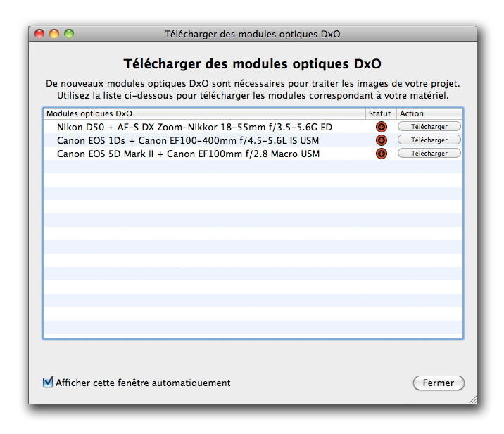
Task: Click the resize grip in the window corner
Action: pyautogui.click(x=473, y=399)
